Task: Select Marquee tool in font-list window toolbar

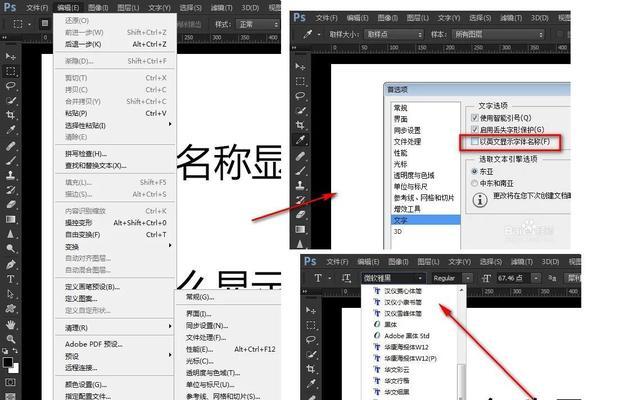Action: 311,325
